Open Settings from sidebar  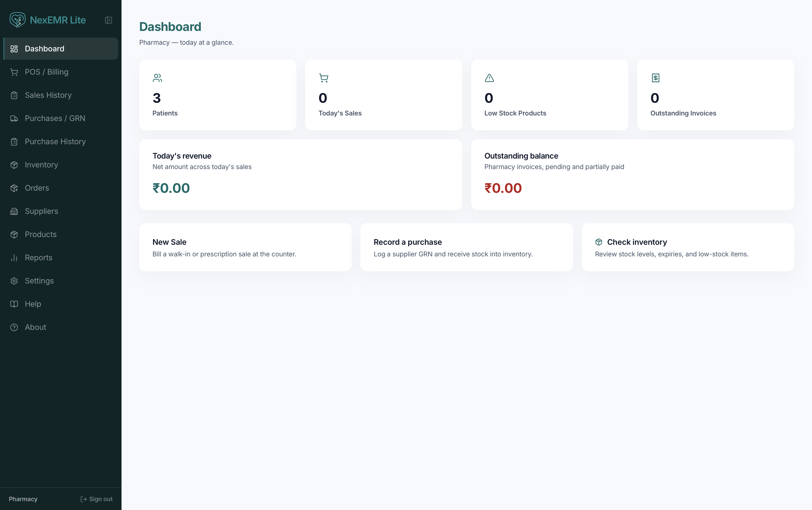pyautogui.click(x=61, y=281)
